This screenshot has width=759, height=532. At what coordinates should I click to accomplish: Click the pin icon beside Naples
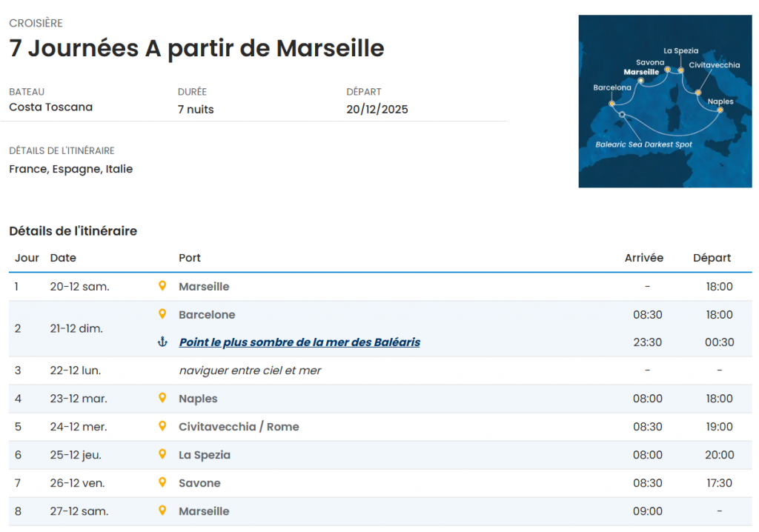coord(162,399)
